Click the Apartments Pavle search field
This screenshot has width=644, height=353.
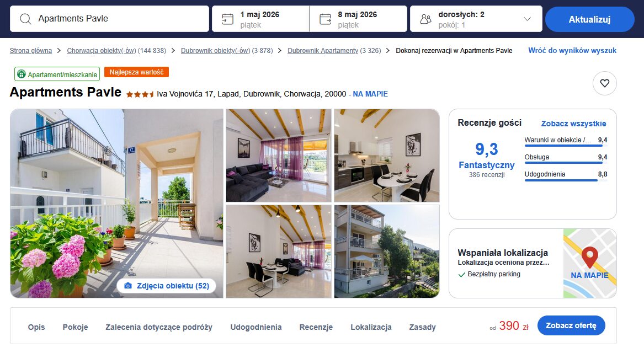pos(109,19)
